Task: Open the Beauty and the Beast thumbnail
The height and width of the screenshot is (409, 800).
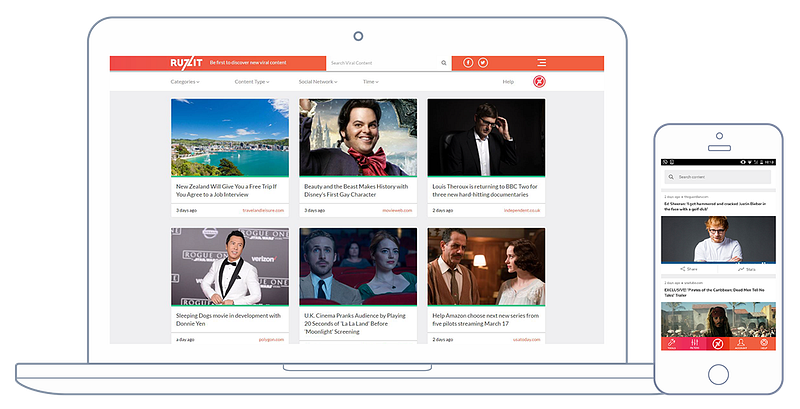Action: coord(358,138)
